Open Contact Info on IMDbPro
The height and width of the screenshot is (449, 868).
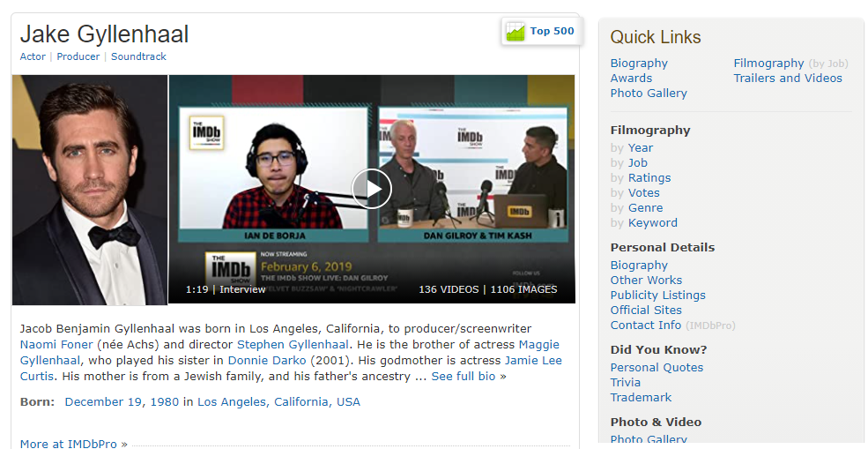pyautogui.click(x=645, y=326)
